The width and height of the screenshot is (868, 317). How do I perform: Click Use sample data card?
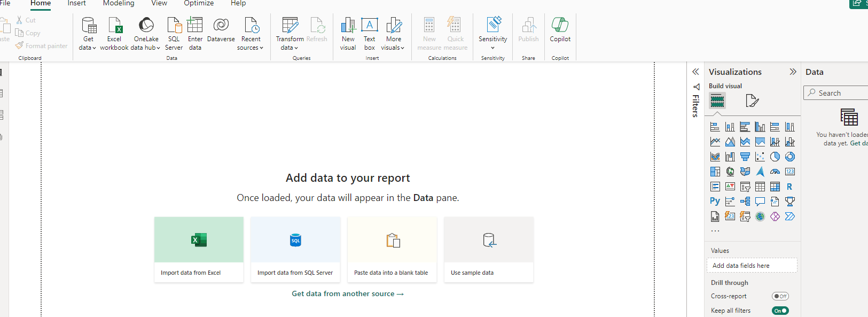coord(489,249)
